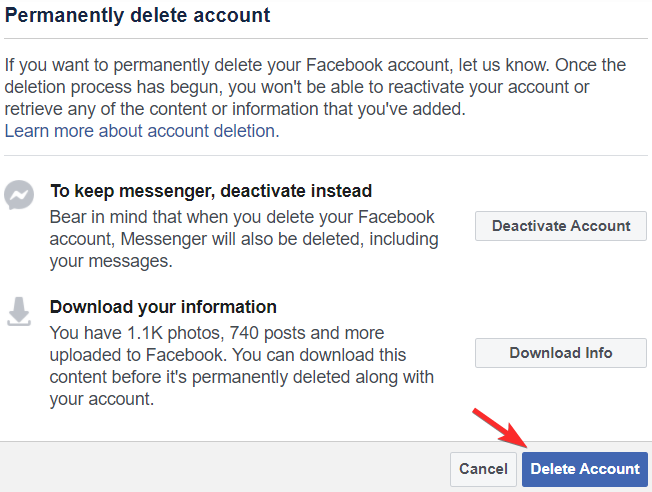Click the download arrow icon

[19, 312]
